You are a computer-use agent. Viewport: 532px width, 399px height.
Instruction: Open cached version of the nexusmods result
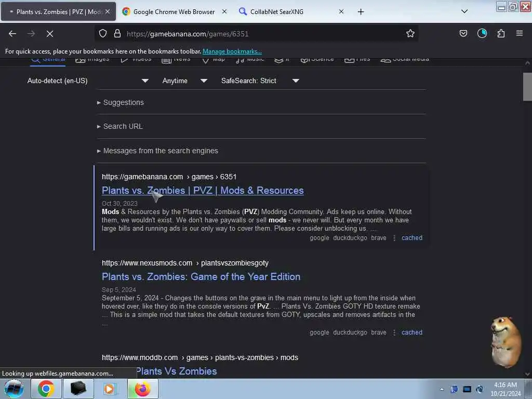click(x=412, y=332)
